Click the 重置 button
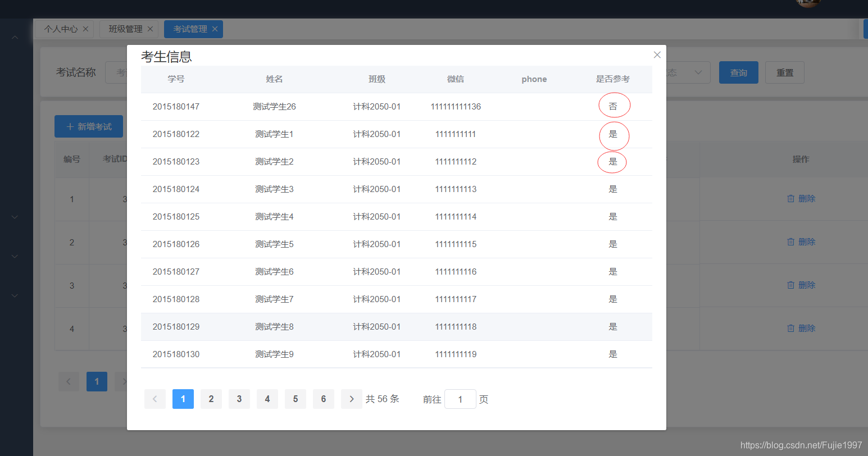This screenshot has width=868, height=456. pyautogui.click(x=785, y=72)
